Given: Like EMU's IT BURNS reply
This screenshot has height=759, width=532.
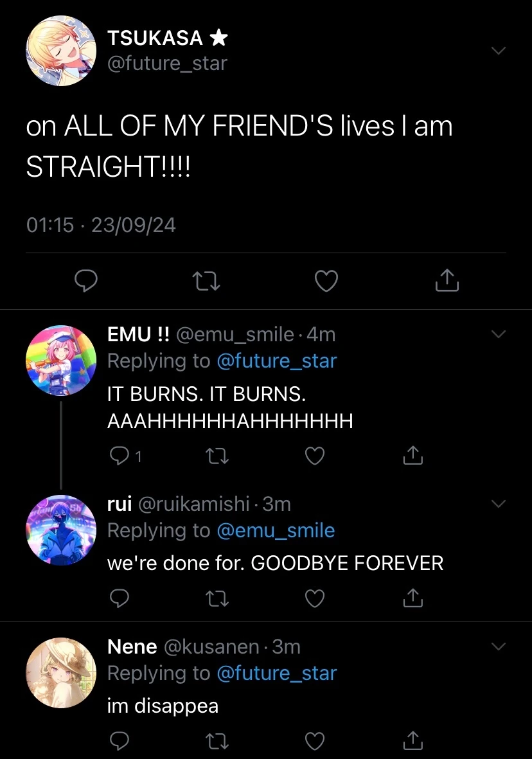Looking at the screenshot, I should tap(314, 456).
